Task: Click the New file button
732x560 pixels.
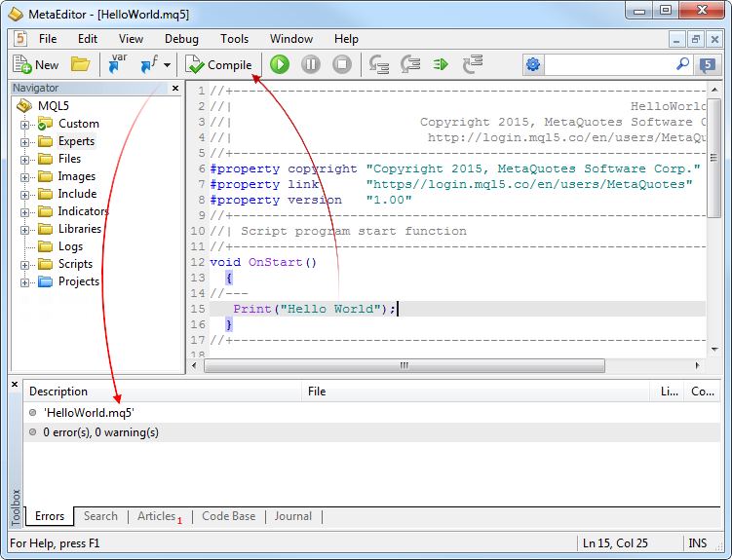Action: click(35, 64)
